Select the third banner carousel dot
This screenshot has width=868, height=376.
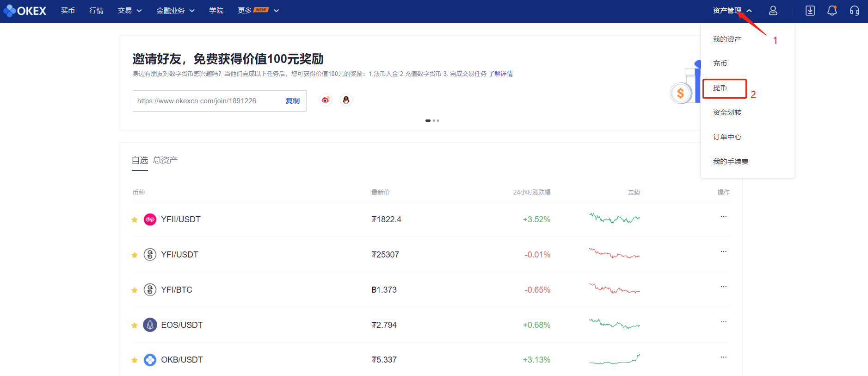tap(438, 120)
